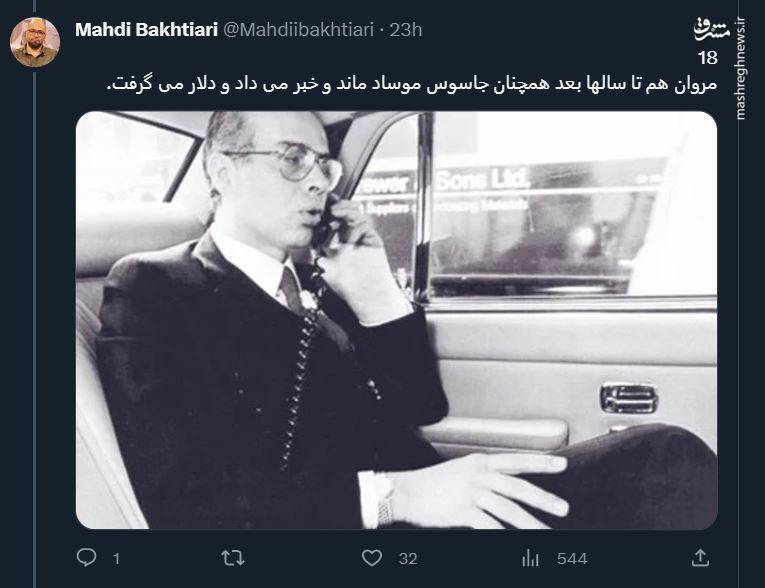Open the tweet's 23h timestamp
765x588 pixels.
pos(405,30)
